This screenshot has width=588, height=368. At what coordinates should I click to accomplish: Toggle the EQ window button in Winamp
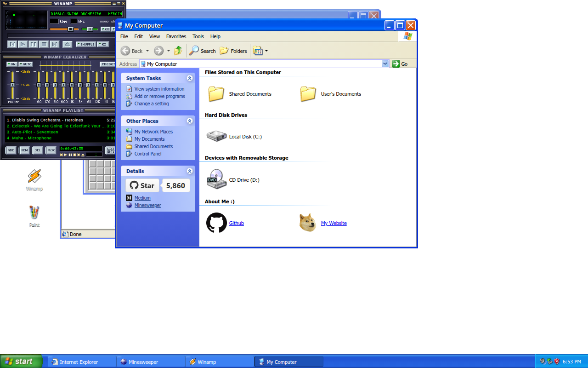pos(105,29)
